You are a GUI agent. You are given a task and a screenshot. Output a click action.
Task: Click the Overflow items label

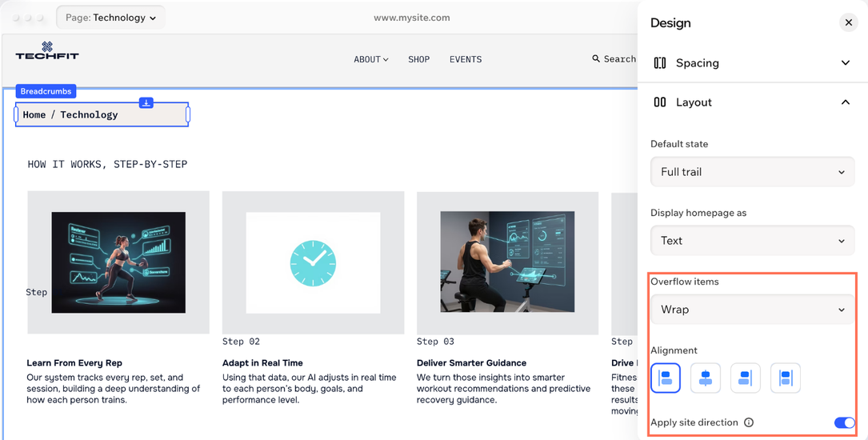[x=685, y=282]
